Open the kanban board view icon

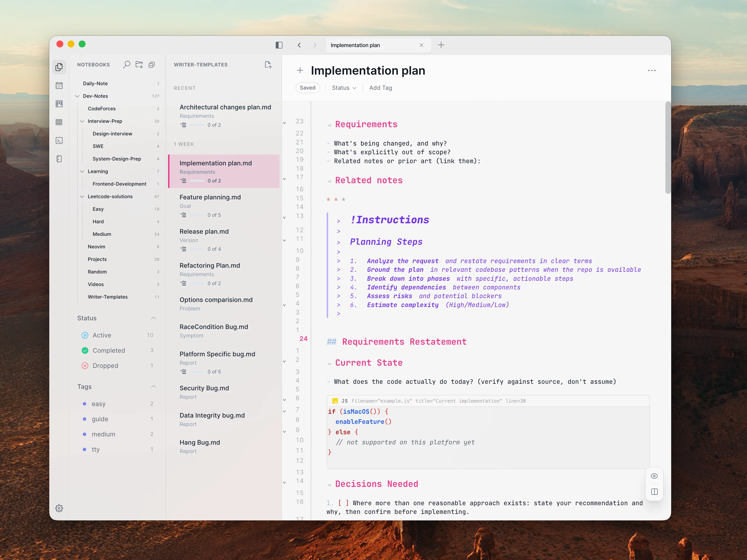[x=59, y=104]
